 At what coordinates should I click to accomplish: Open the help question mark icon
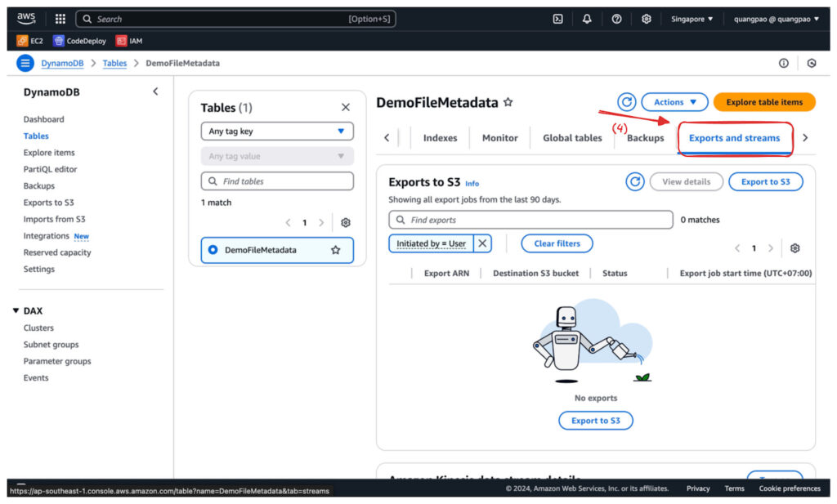coord(616,19)
